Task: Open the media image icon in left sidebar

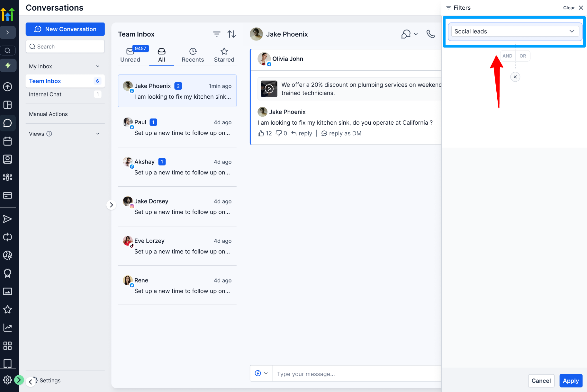Action: tap(8, 291)
